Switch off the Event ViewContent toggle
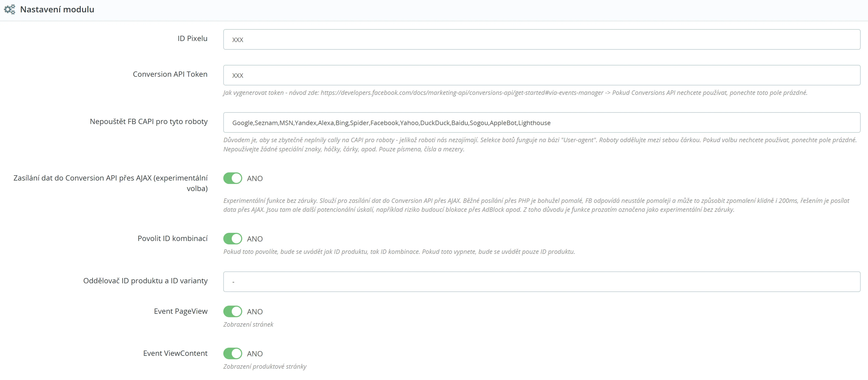This screenshot has height=380, width=868. (233, 354)
